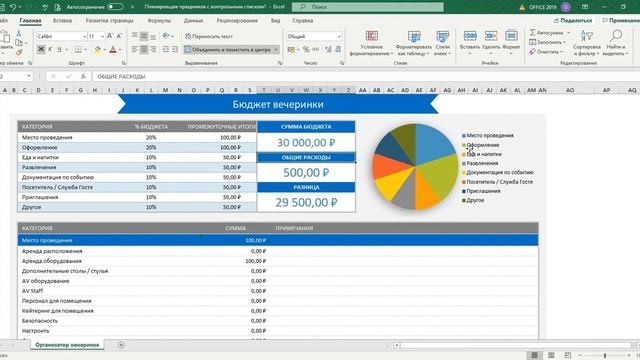Click Format as Table icon
Screen dimensions: 640x360
click(414, 36)
